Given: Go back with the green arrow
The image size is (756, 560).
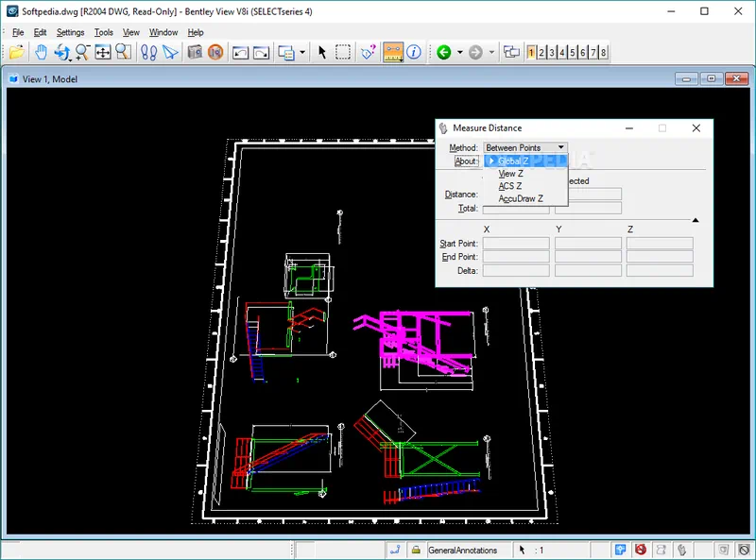Looking at the screenshot, I should coord(443,52).
